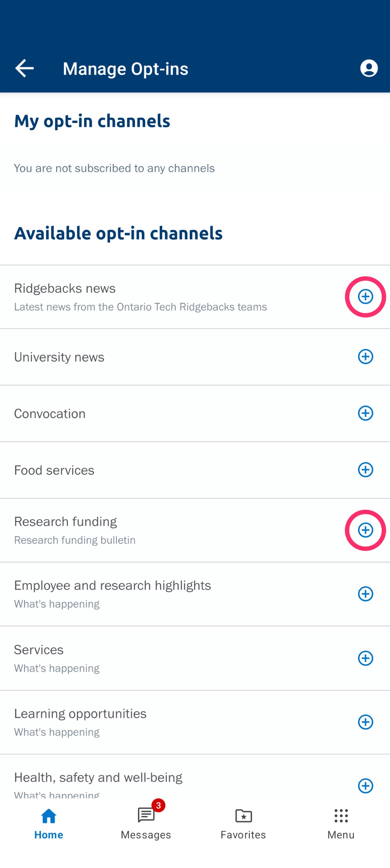Open the user profile icon
This screenshot has height=868, width=390.
click(369, 69)
